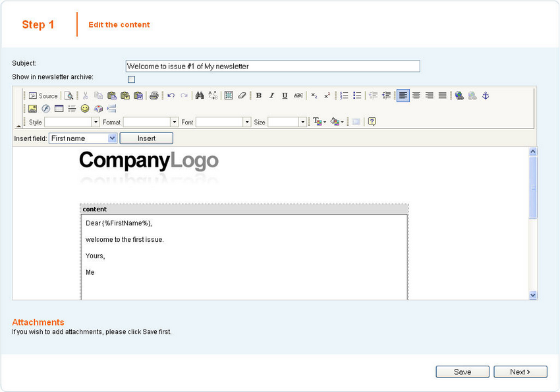
Task: Click the Subject input field
Action: (x=273, y=66)
